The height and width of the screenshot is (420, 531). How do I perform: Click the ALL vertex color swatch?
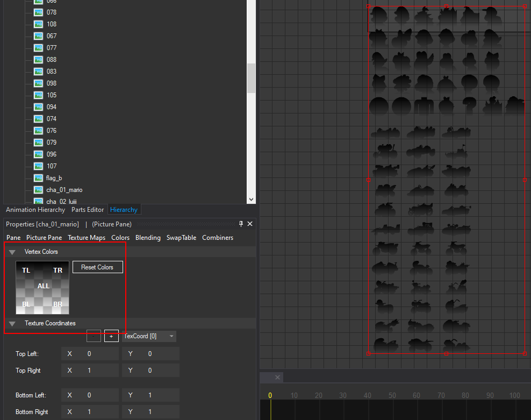tap(43, 286)
